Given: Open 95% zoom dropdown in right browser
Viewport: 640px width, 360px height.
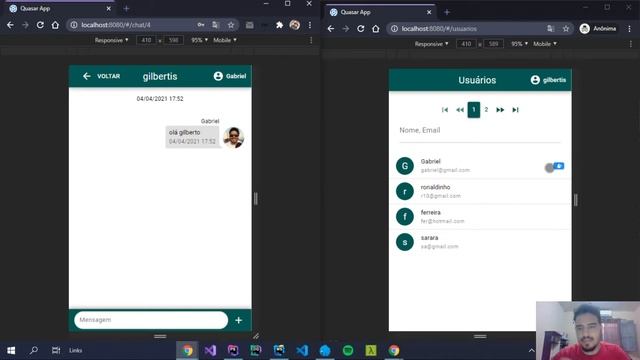Looking at the screenshot, I should [x=520, y=44].
